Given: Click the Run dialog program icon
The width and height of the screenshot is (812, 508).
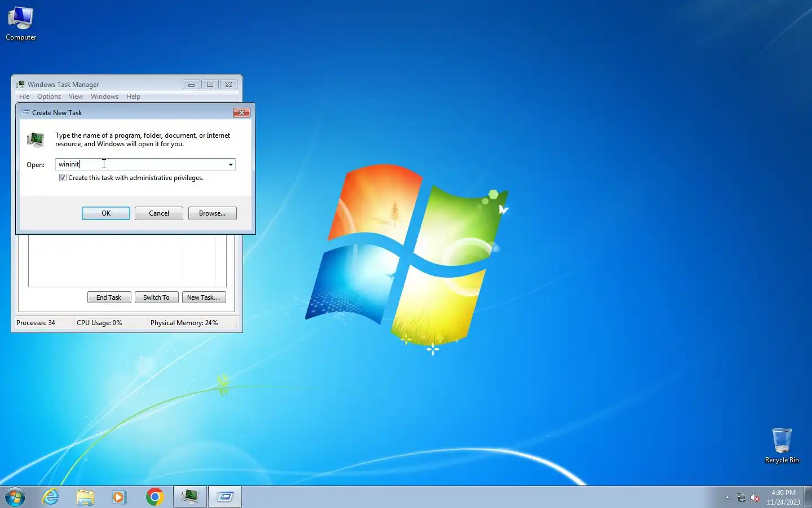Looking at the screenshot, I should 36,139.
